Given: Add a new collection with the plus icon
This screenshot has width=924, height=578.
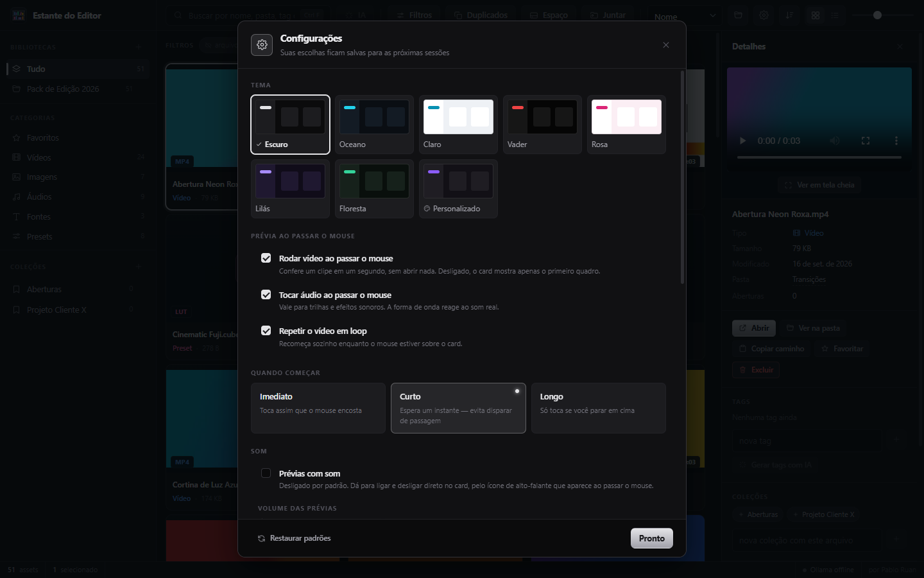Looking at the screenshot, I should [x=139, y=267].
